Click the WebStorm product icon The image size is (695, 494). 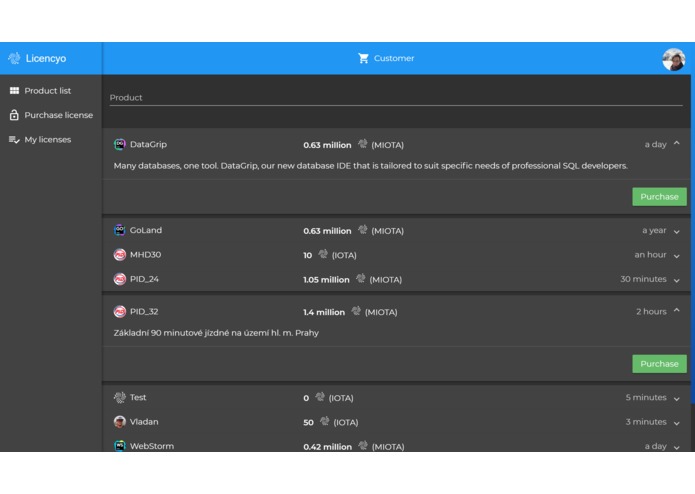click(120, 446)
